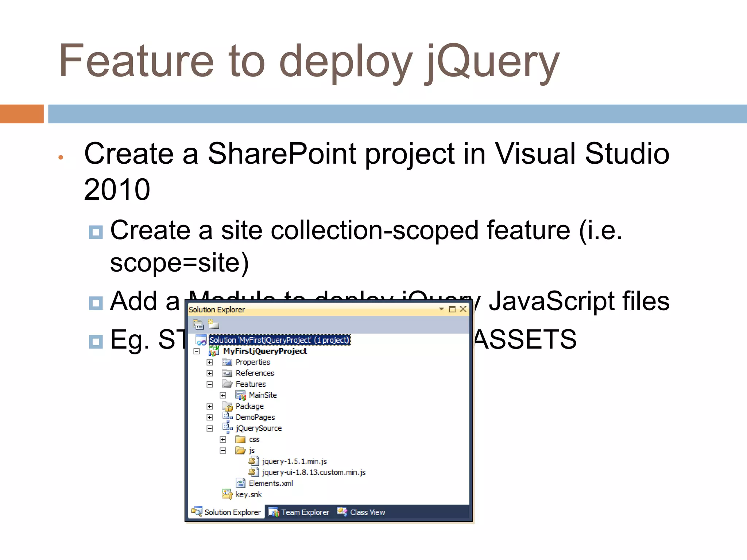The image size is (747, 560).
Task: Switch to the Class View tab
Action: click(361, 512)
